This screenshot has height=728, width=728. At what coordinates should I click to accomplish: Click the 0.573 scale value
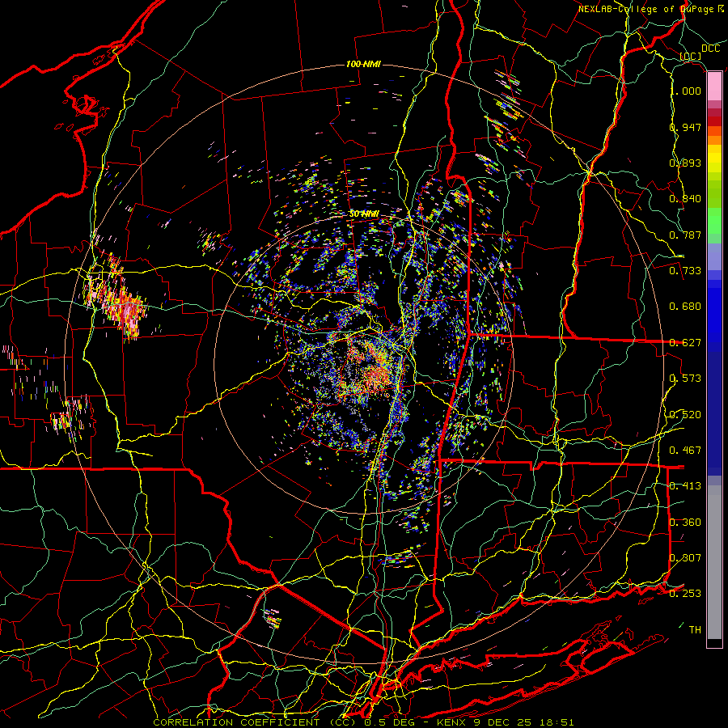point(685,379)
